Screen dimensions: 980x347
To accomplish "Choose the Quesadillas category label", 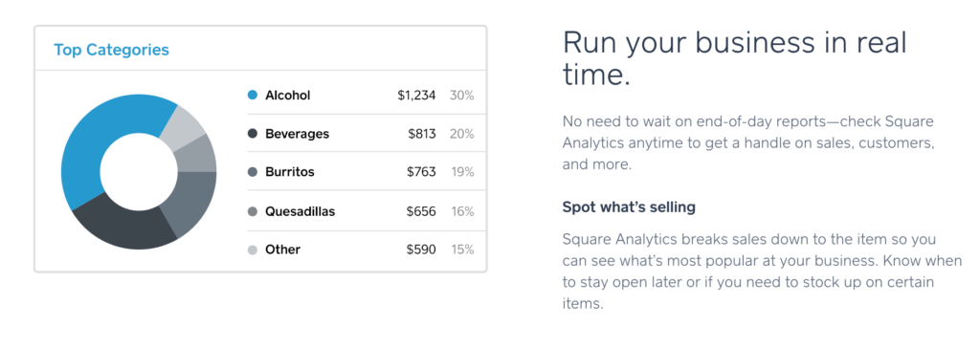I will [300, 211].
